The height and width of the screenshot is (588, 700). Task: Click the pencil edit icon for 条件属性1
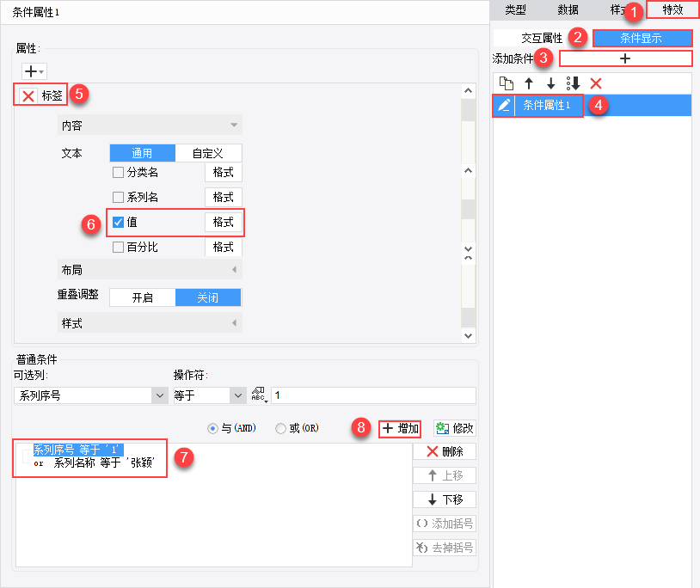504,105
